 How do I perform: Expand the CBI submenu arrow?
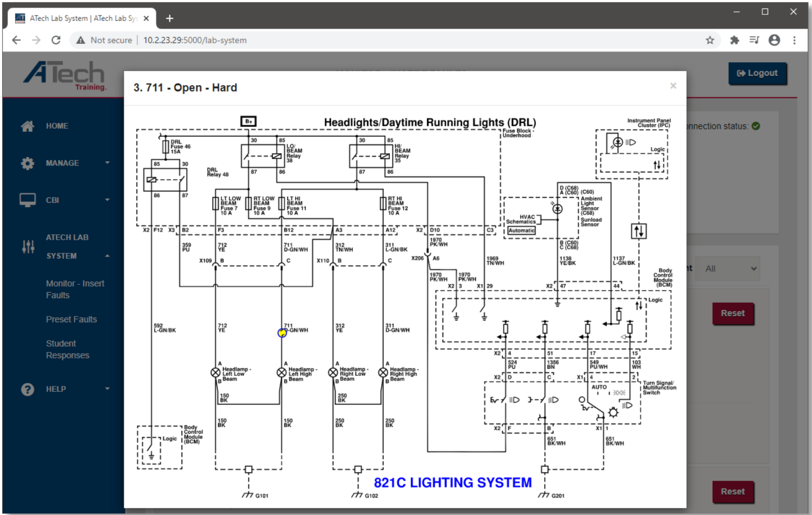(107, 200)
